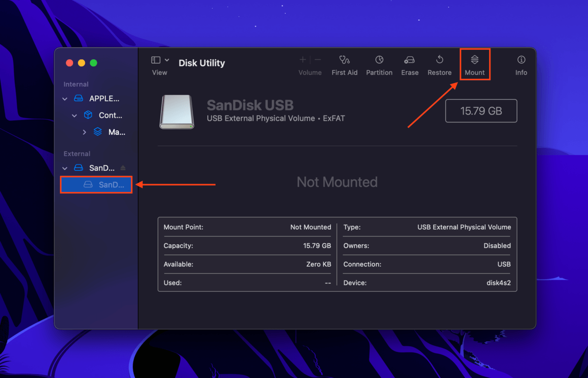Open the Partition tool
Screen dimensions: 588x378
tap(379, 65)
